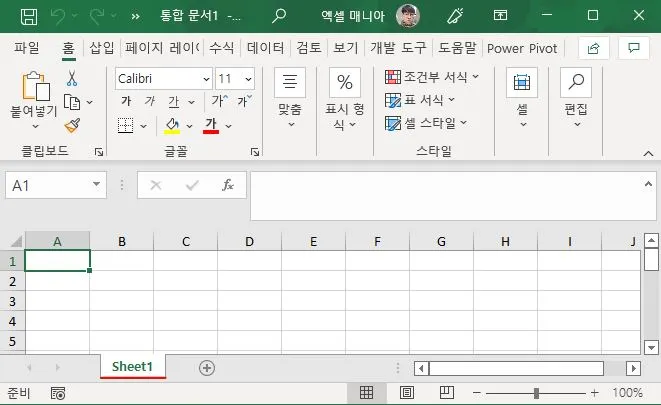Click the Format Painter brush icon
Image resolution: width=661 pixels, height=405 pixels.
pyautogui.click(x=72, y=126)
